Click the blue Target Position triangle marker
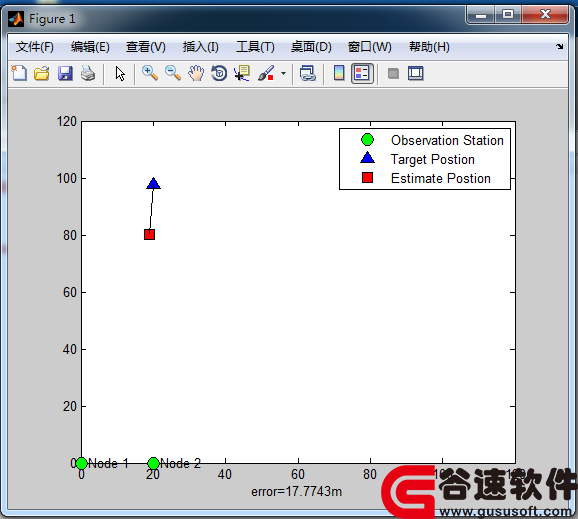The height and width of the screenshot is (519, 578). coord(153,183)
